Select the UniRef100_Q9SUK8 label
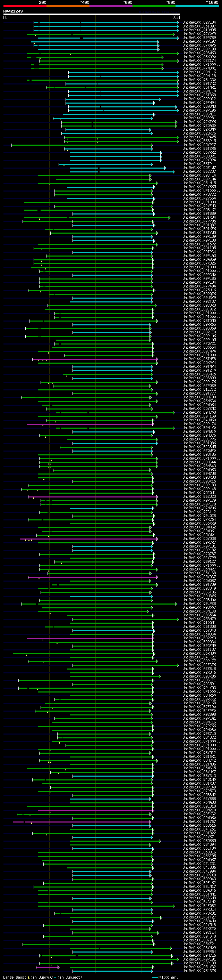This screenshot has height=980, width=222. pos(199,306)
